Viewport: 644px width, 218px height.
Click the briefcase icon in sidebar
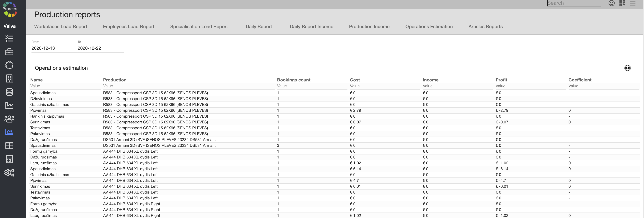9,52
